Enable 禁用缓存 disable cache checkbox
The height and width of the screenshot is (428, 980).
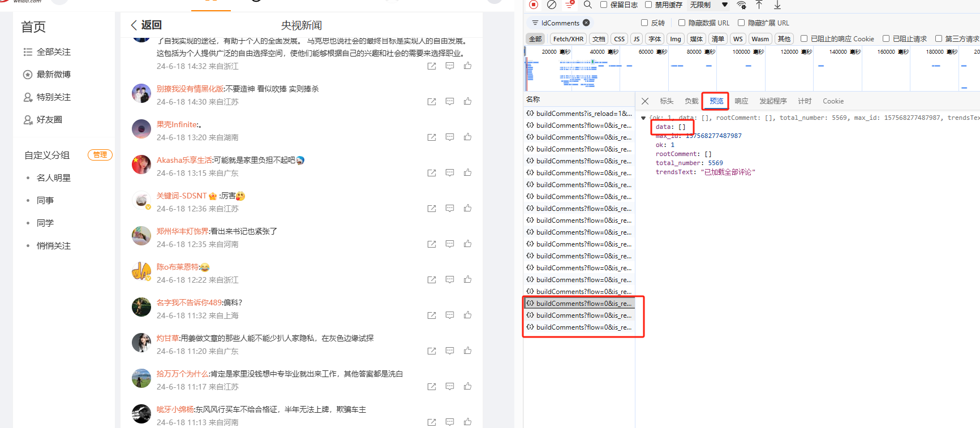click(x=648, y=5)
